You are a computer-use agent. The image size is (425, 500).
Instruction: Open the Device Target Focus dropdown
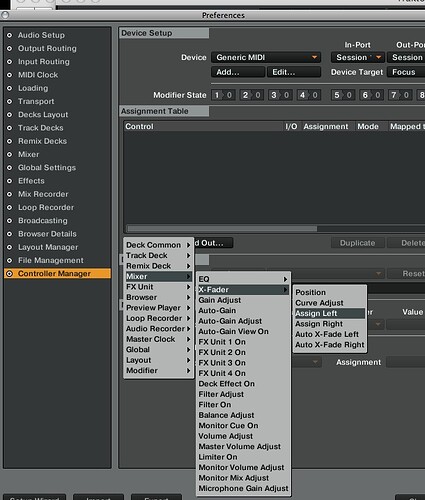406,72
